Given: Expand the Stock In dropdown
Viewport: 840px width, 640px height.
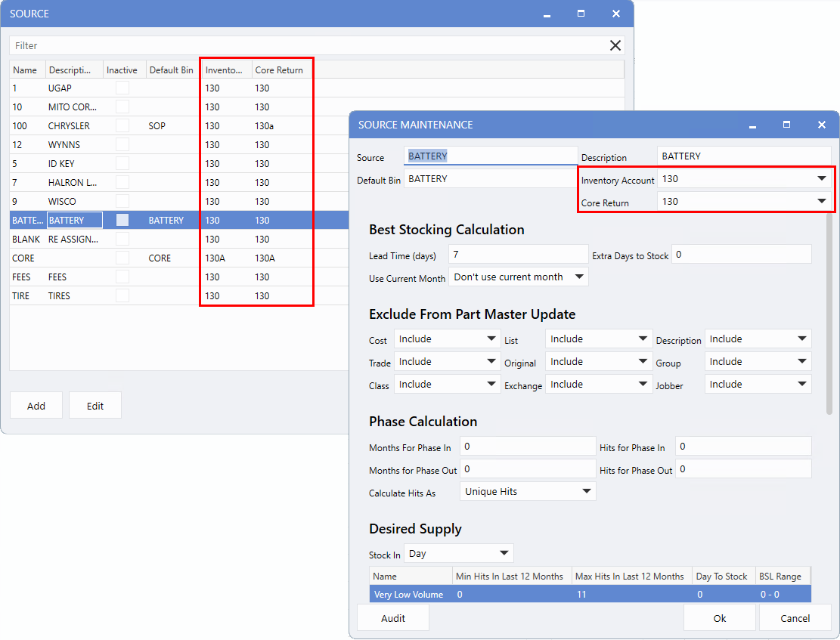Looking at the screenshot, I should (x=504, y=553).
